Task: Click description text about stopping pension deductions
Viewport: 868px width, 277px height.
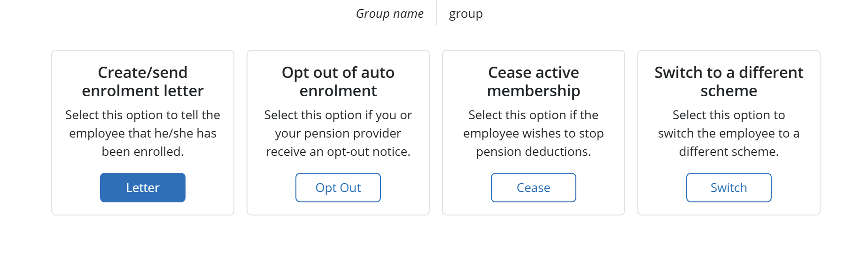Action: [534, 133]
